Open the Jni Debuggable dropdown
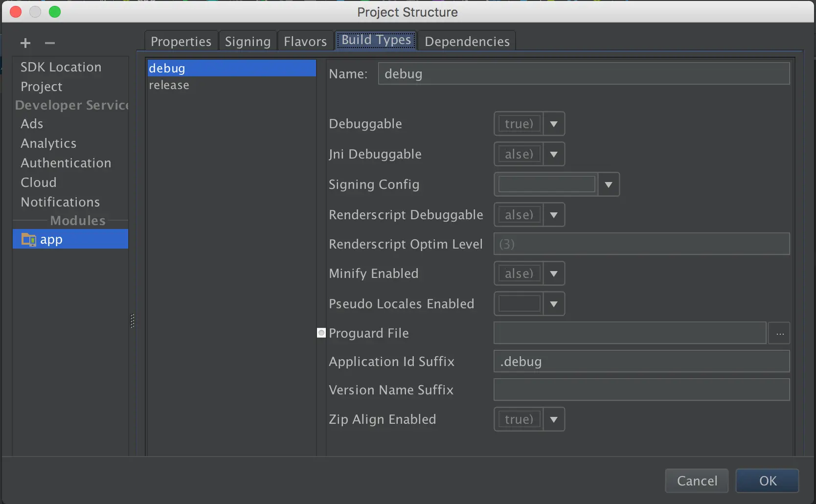 [553, 154]
